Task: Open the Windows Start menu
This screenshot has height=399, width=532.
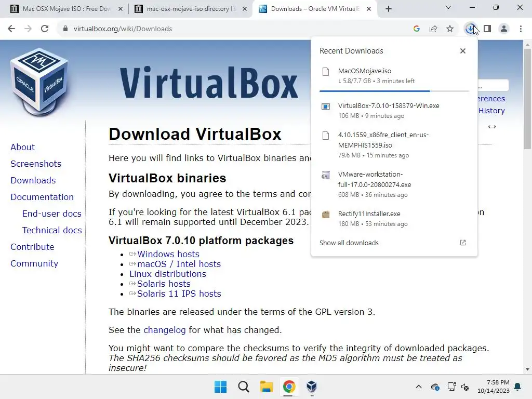Action: (x=220, y=387)
